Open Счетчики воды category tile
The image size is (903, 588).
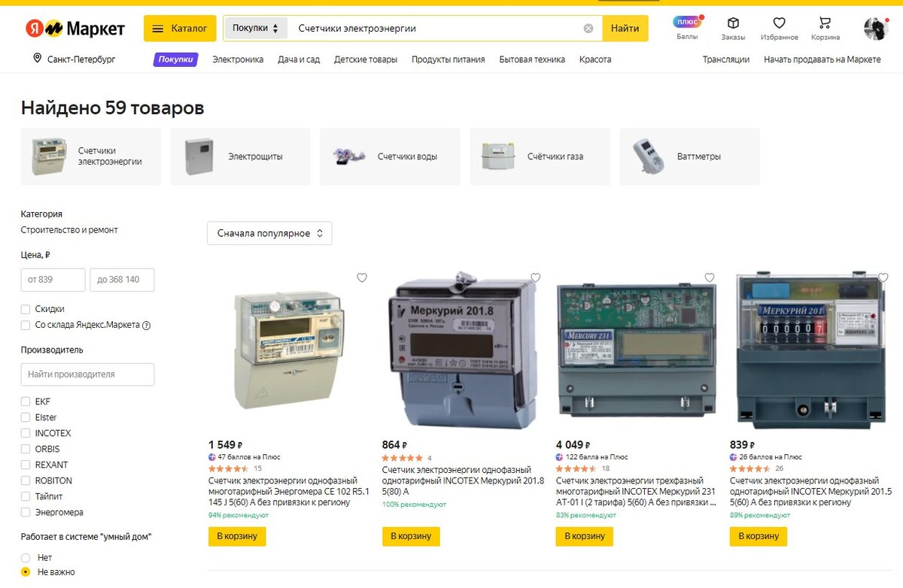click(390, 156)
